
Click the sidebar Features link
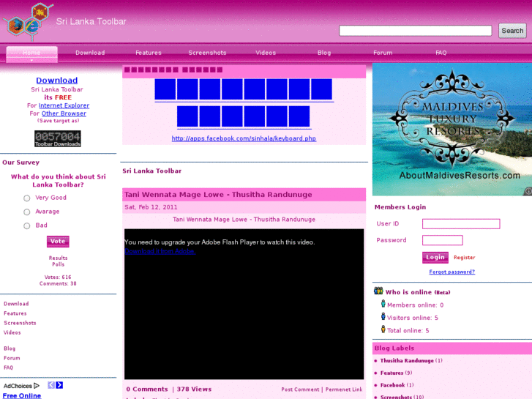pos(15,313)
